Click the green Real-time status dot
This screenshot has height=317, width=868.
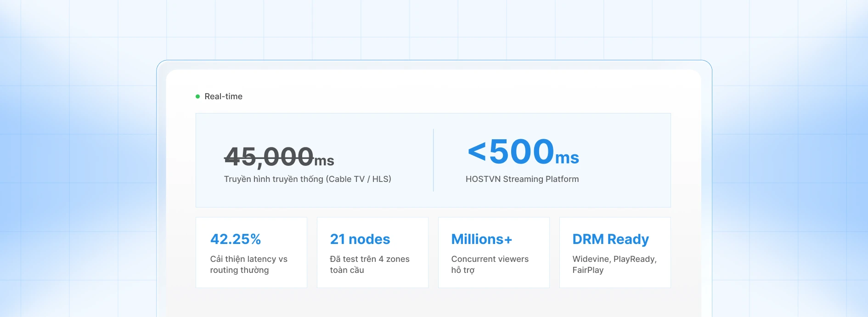(198, 96)
